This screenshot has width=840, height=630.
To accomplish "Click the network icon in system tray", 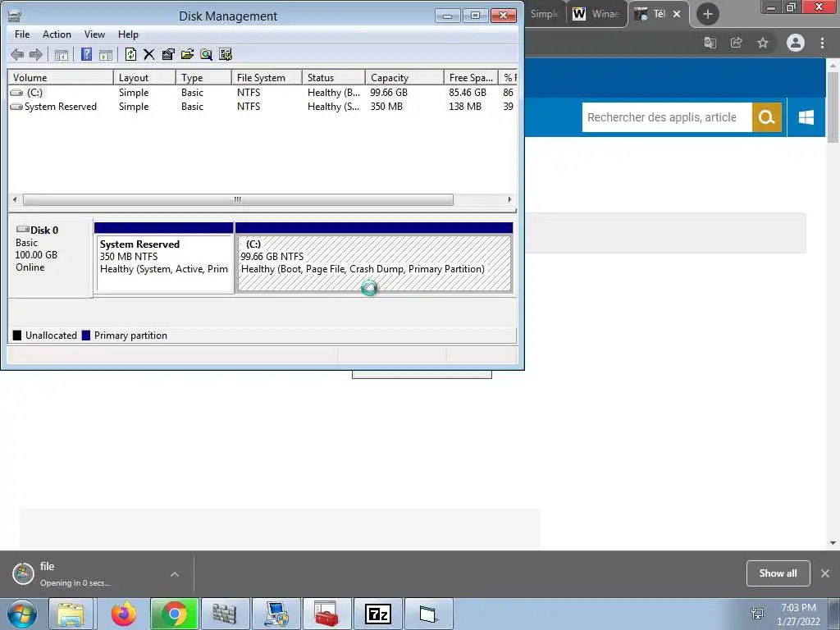I will (x=757, y=614).
